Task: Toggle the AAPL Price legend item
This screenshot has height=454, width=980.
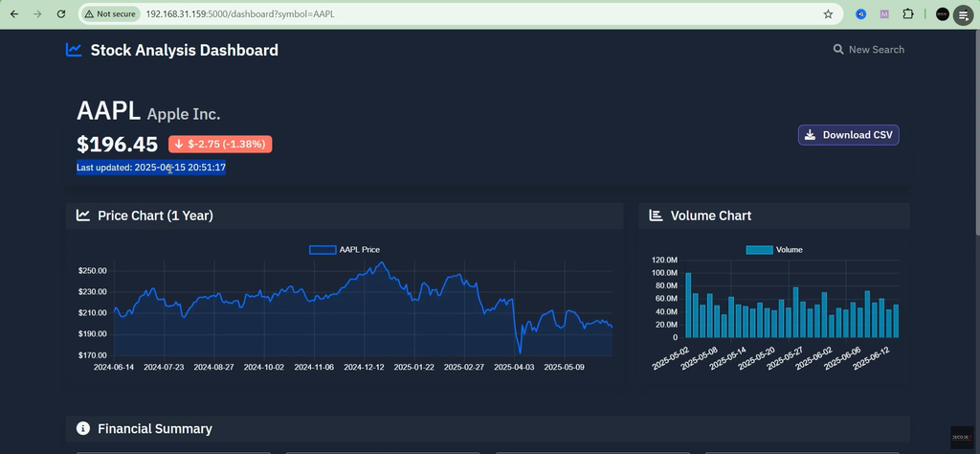Action: pyautogui.click(x=345, y=250)
